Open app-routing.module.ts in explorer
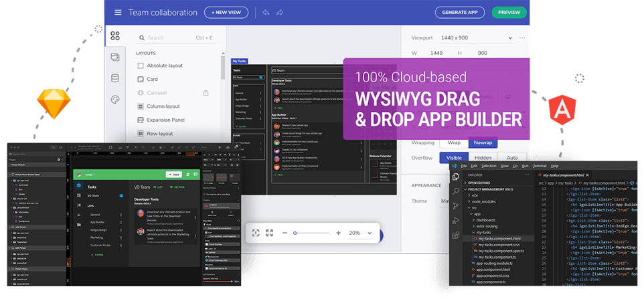Image resolution: width=644 pixels, height=305 pixels. pyautogui.click(x=491, y=263)
